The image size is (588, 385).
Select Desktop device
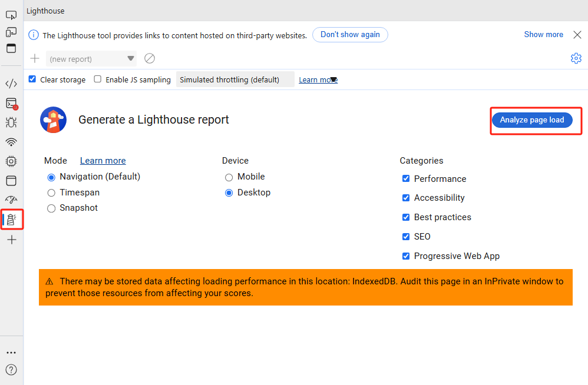click(229, 193)
